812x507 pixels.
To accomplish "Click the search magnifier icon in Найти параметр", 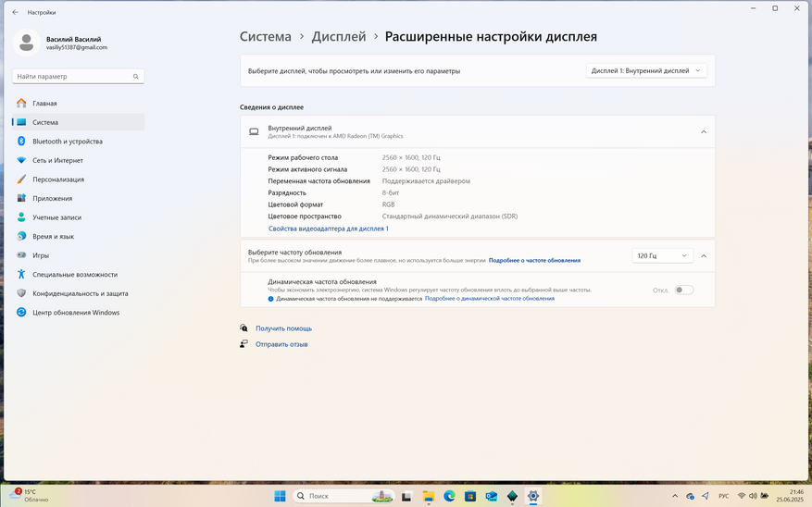I will click(136, 77).
